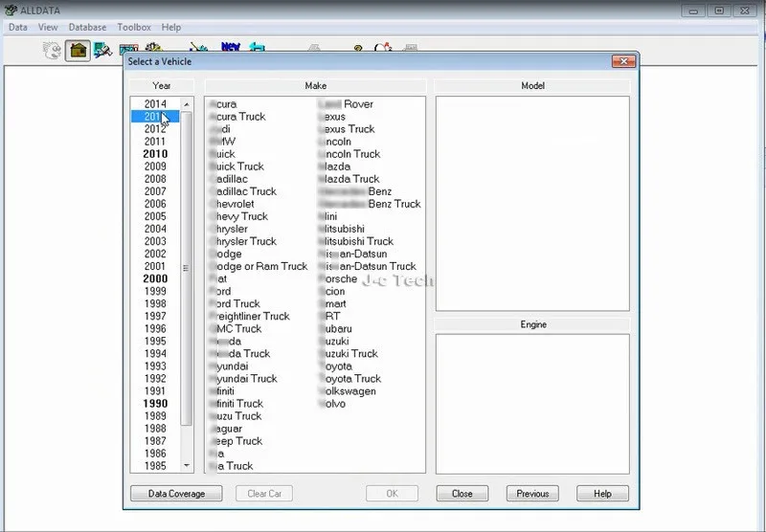Select Chevrolet make
This screenshot has height=532, width=766.
click(232, 204)
